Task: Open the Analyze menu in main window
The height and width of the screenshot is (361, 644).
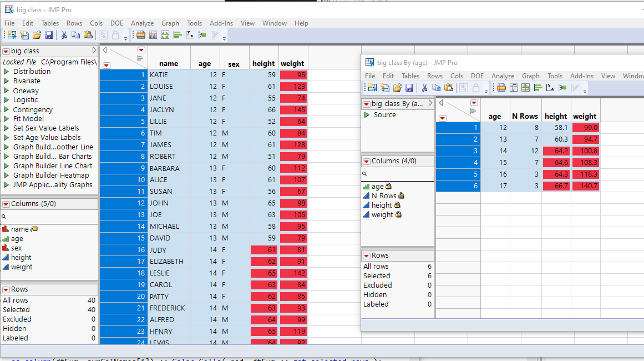Action: 142,23
